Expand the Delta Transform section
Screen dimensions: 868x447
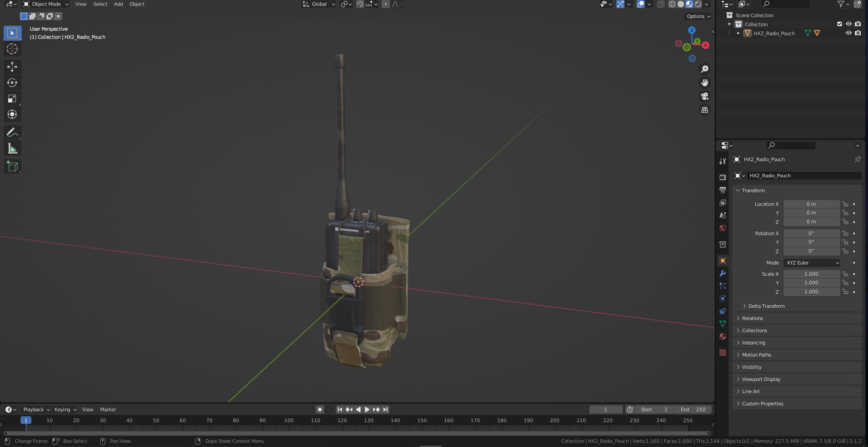766,306
